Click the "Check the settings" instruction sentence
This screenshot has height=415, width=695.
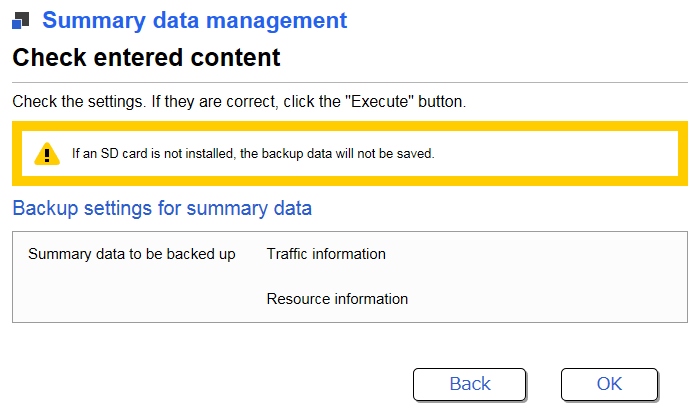(x=239, y=102)
